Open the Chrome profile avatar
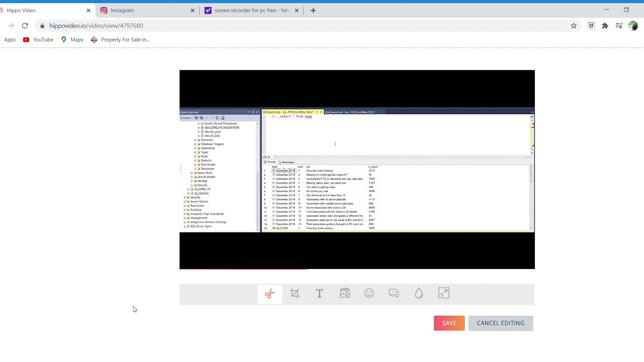Screen dimensions: 644x362 tap(633, 26)
